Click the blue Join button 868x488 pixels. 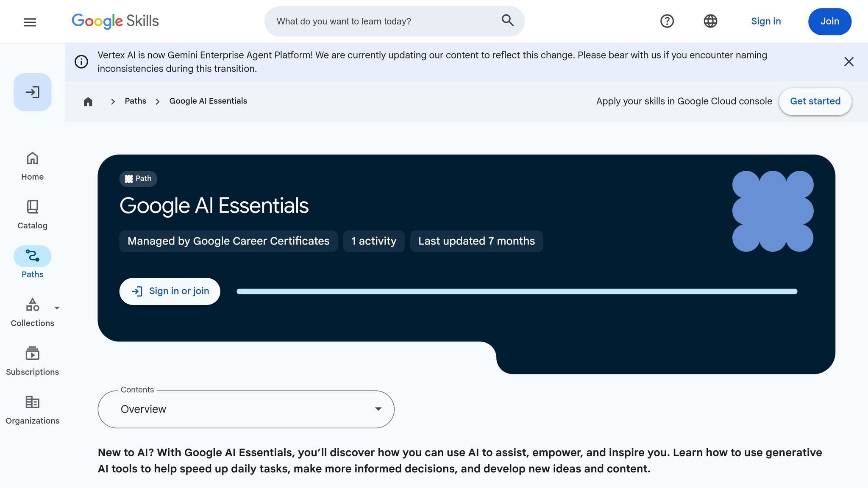pos(829,21)
